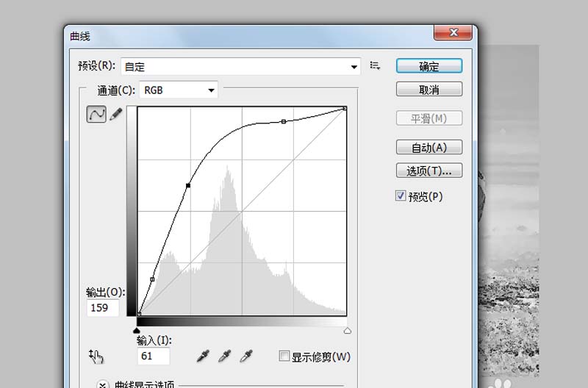Close the 曲线 dialog window
This screenshot has height=388, width=588.
(452, 33)
